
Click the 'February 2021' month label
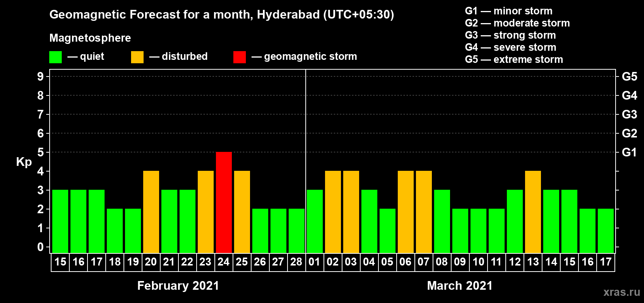(x=178, y=286)
